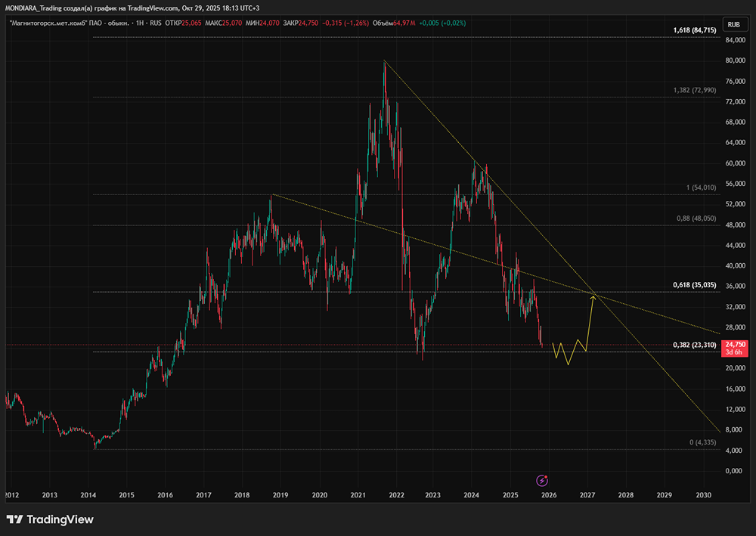Select the МИН 24,070 low value
Image resolution: width=756 pixels, height=536 pixels.
tap(262, 23)
